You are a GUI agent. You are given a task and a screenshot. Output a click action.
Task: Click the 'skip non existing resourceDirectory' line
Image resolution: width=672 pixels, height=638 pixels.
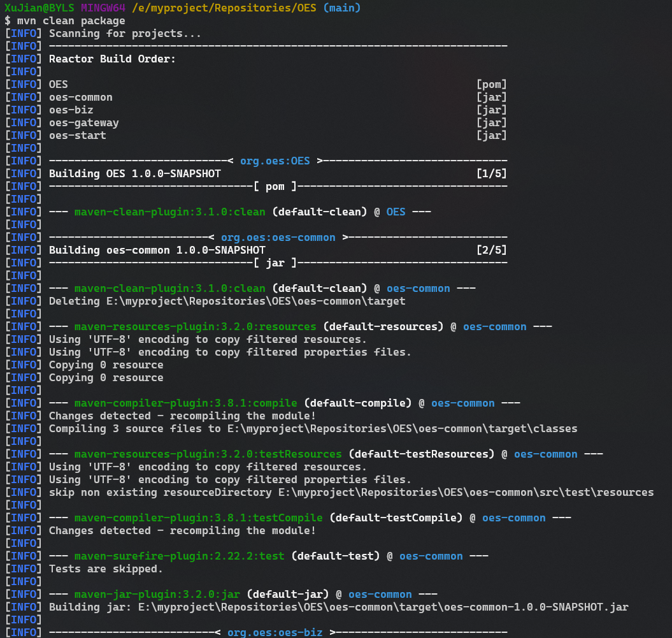352,493
